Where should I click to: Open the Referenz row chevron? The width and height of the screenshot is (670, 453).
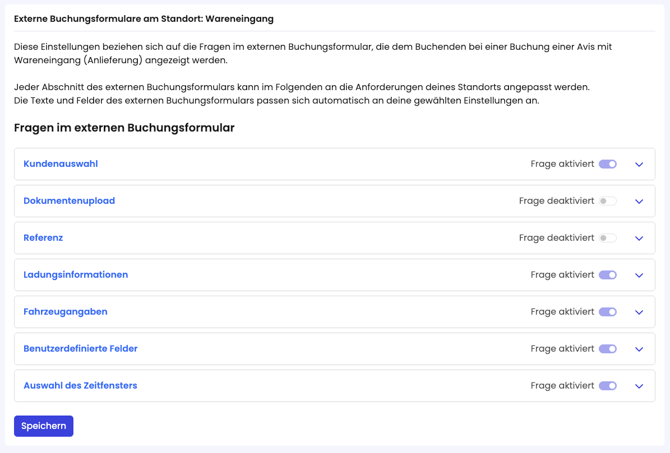(639, 238)
